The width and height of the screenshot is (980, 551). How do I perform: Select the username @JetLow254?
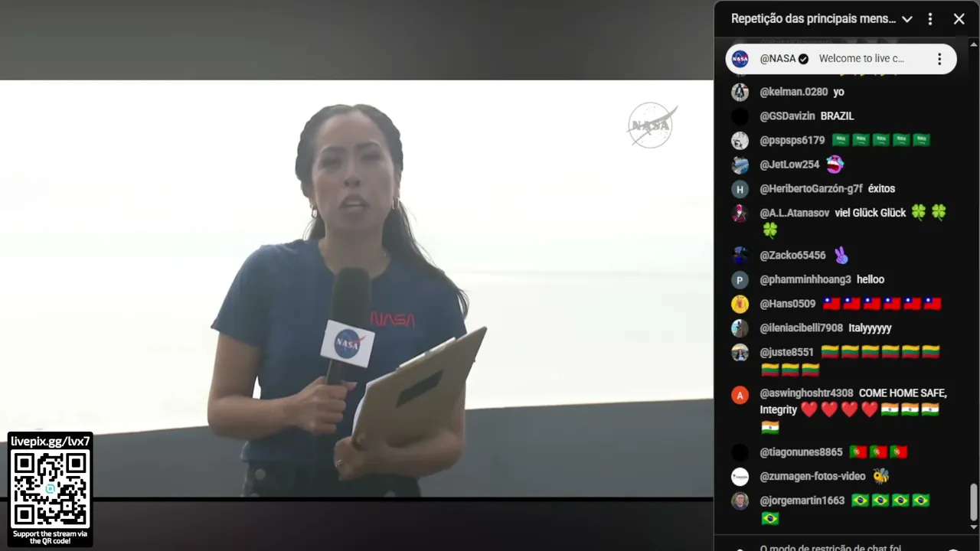click(x=789, y=165)
